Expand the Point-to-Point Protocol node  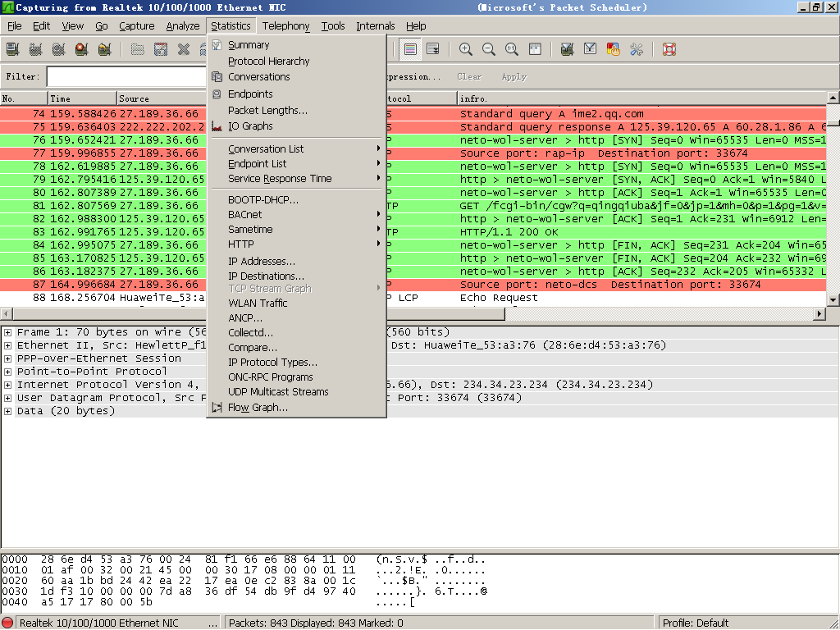(x=7, y=372)
